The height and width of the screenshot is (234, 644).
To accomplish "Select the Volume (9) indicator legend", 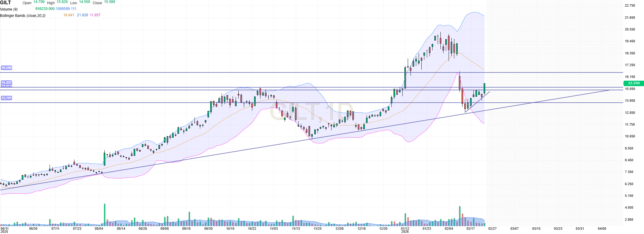I will click(9, 9).
